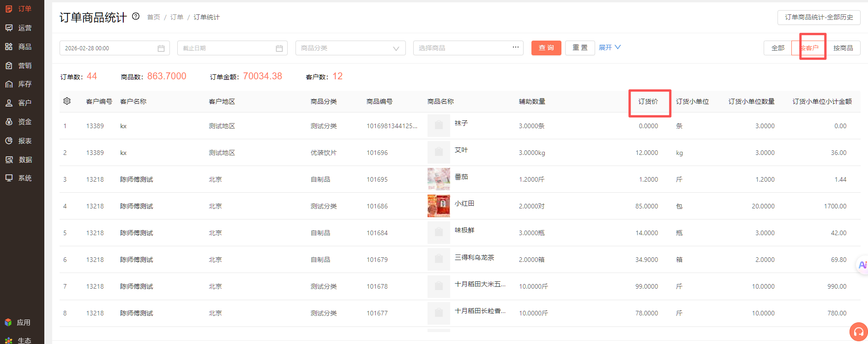
Task: Open 营销 from the sidebar
Action: click(18, 65)
